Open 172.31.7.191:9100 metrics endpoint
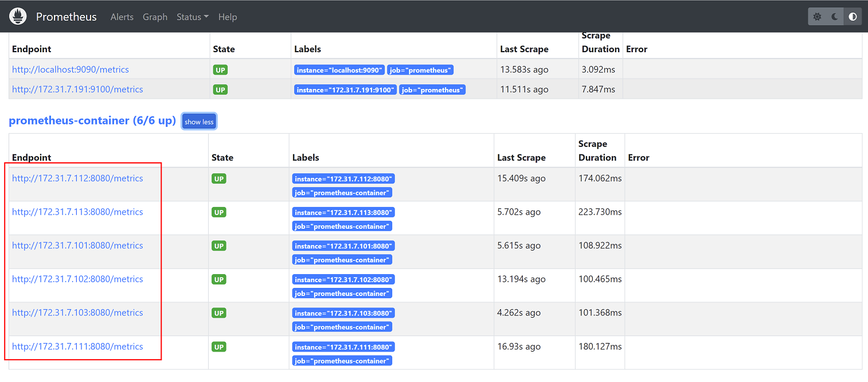This screenshot has width=868, height=382. point(77,89)
